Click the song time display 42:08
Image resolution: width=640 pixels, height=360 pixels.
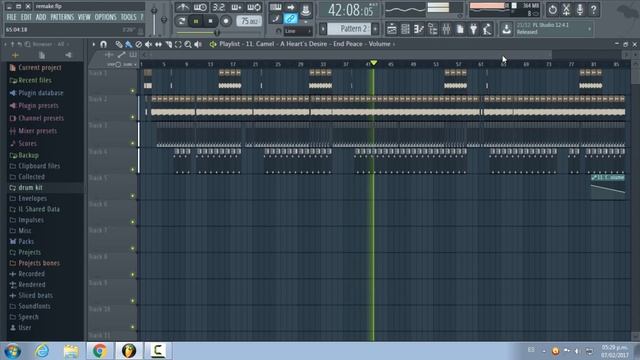350,10
